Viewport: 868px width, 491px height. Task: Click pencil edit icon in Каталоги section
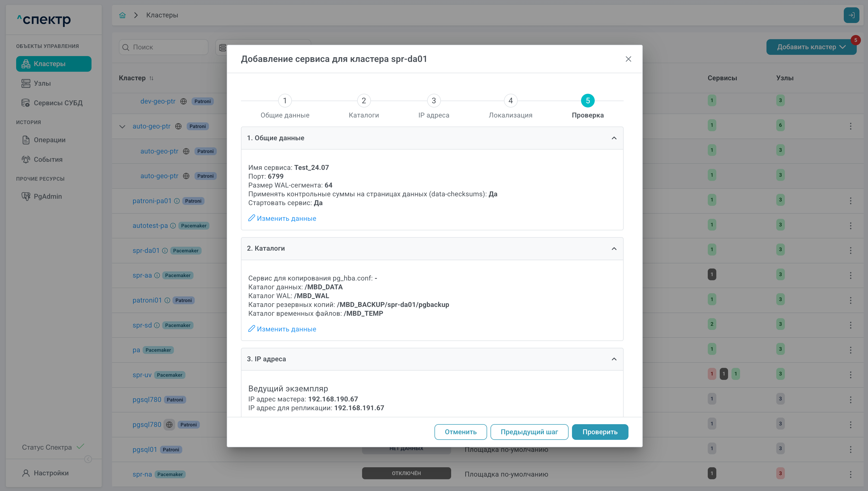tap(251, 328)
